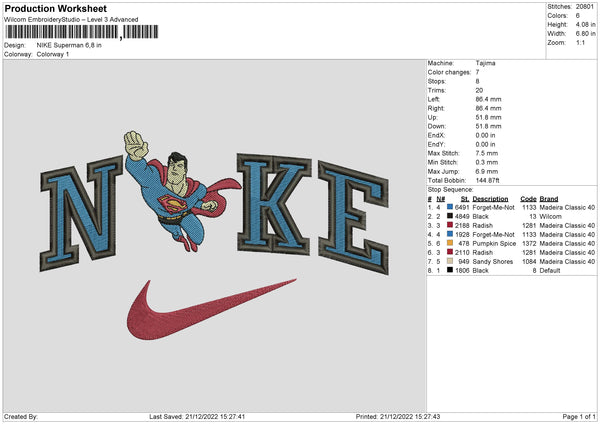600x424 pixels.
Task: Click the stitch count '478' in row 5
Action: pos(463,243)
